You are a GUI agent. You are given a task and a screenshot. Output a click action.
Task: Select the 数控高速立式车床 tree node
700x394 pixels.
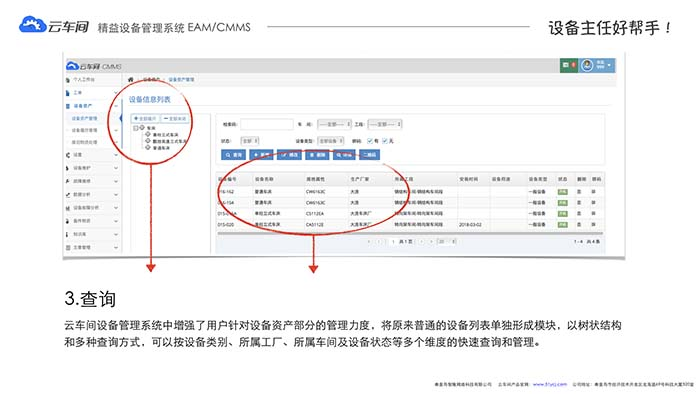tap(170, 141)
